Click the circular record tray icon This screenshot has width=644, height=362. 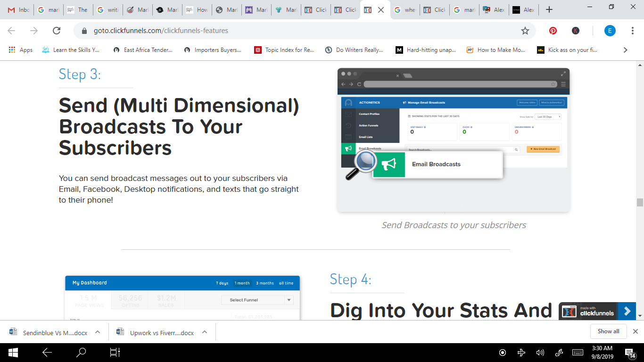(x=503, y=353)
